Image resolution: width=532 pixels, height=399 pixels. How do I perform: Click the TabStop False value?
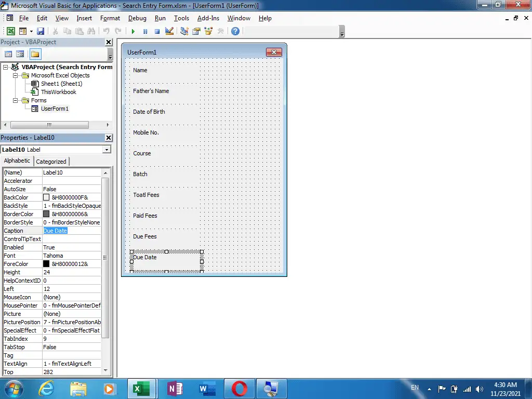point(72,347)
